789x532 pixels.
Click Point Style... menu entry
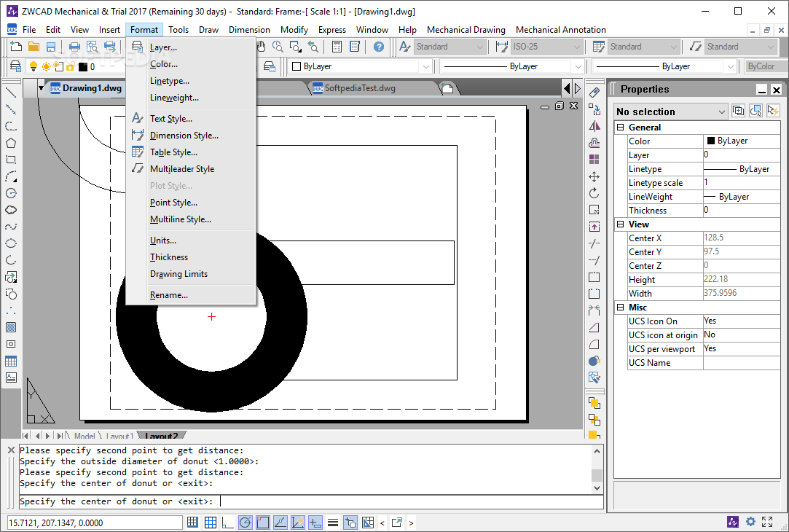(x=173, y=203)
